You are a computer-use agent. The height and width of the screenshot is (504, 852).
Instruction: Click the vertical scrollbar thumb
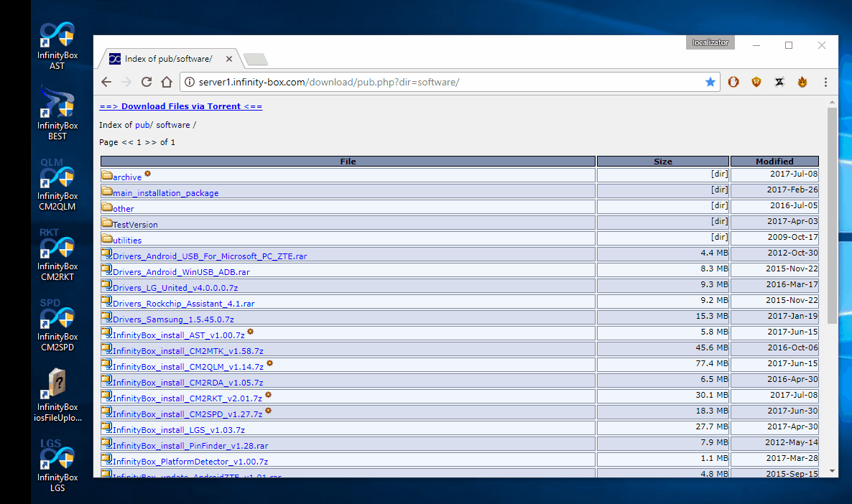pos(832,215)
